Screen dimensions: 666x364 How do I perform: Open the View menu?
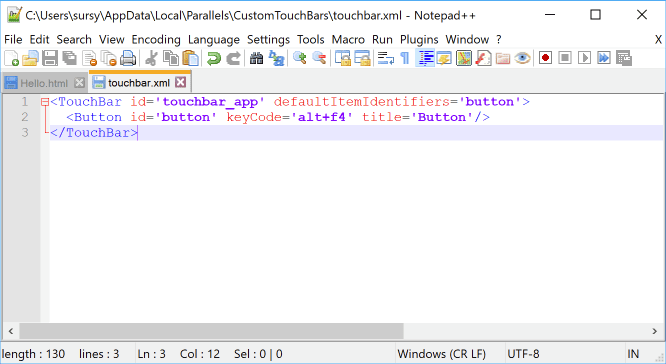(x=112, y=40)
